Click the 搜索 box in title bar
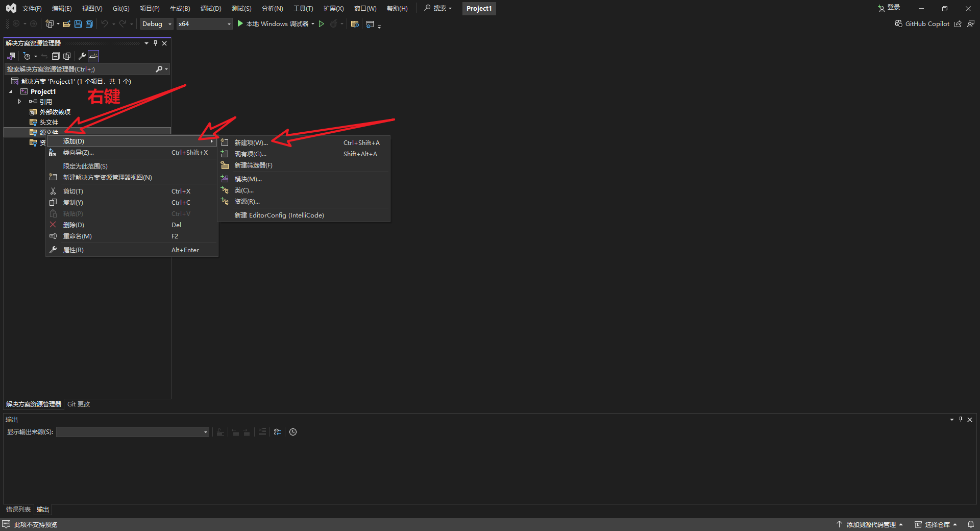Image resolution: width=980 pixels, height=531 pixels. tap(438, 8)
